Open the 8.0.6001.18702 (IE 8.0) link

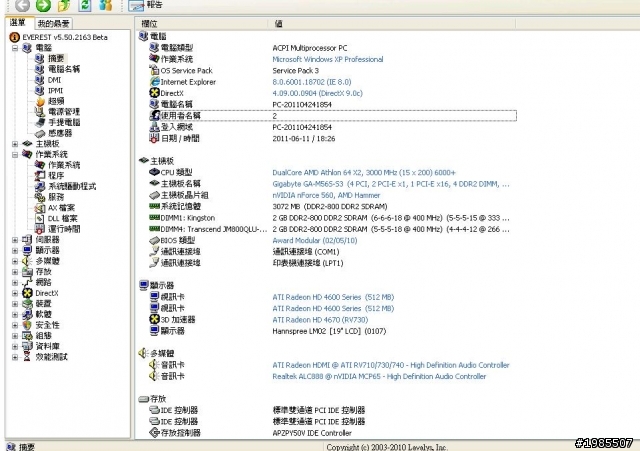[312, 82]
